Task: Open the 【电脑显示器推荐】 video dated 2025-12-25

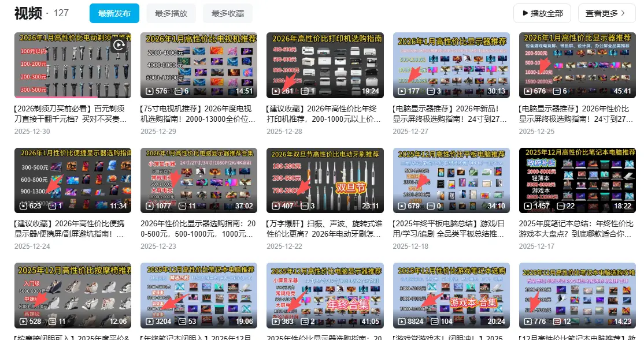Action: pyautogui.click(x=576, y=114)
